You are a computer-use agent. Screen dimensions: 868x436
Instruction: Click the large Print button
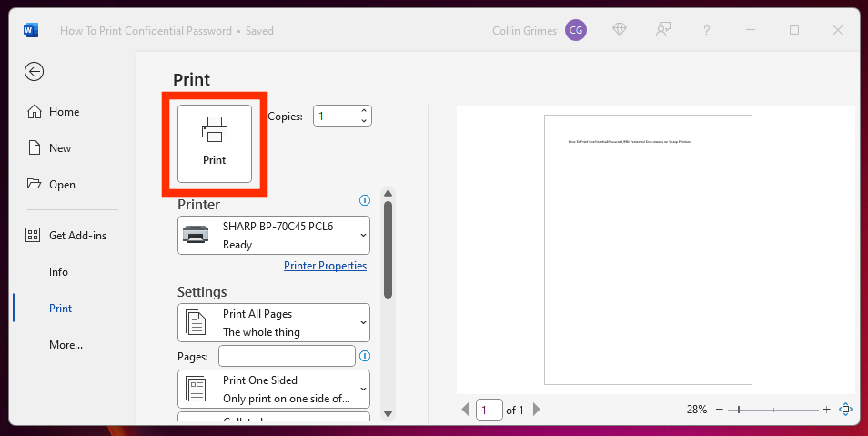pyautogui.click(x=215, y=143)
